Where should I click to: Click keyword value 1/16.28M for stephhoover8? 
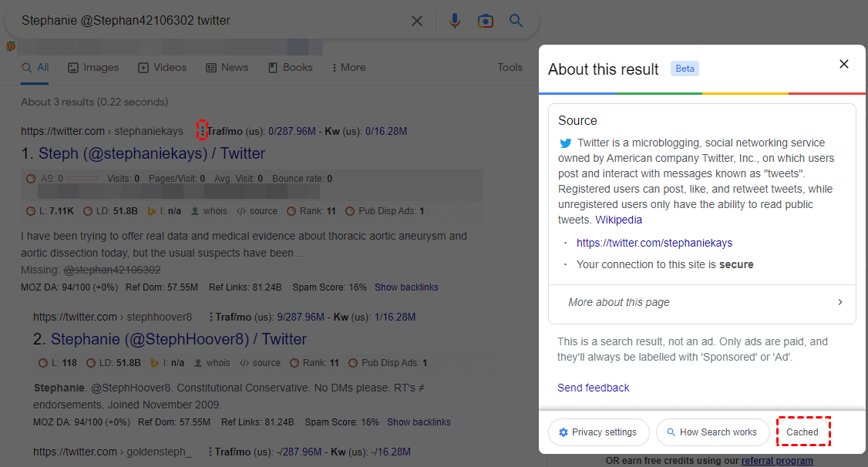pos(395,317)
